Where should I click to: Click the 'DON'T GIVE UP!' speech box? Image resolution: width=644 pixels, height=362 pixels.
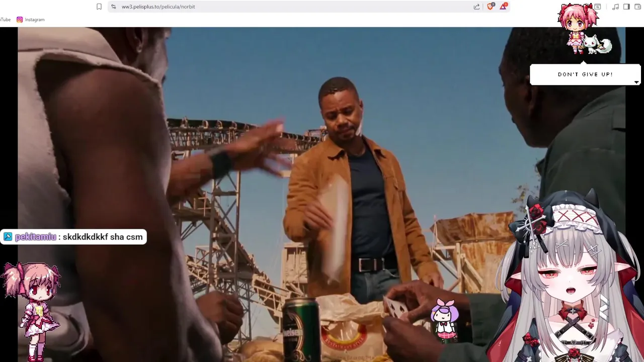[x=585, y=74]
